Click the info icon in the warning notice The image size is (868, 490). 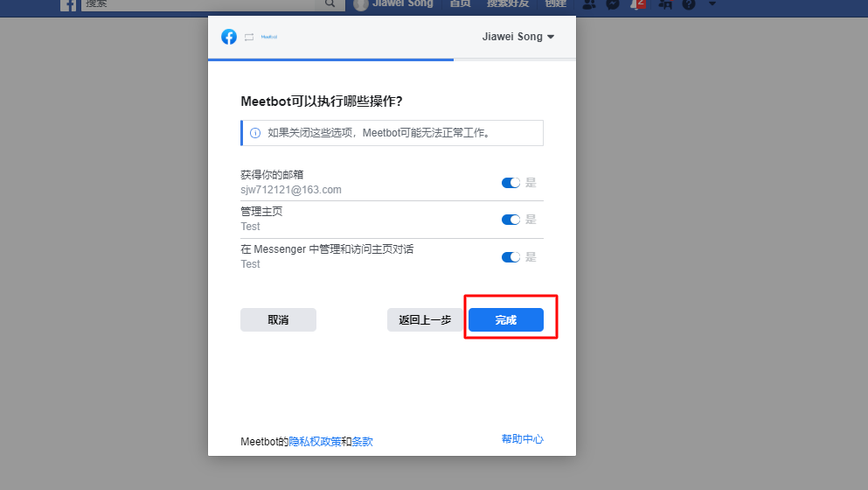[x=255, y=133]
